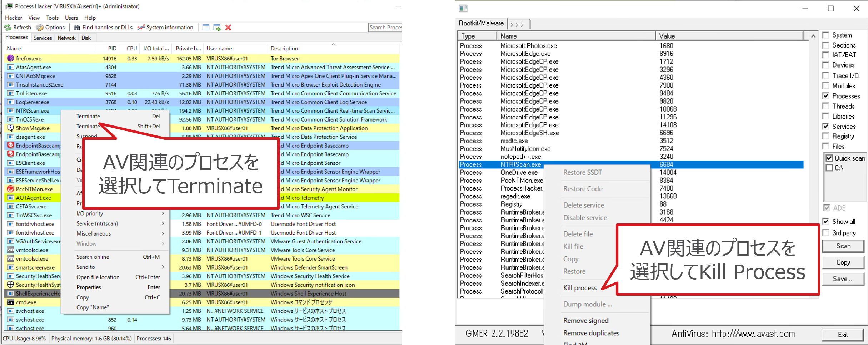Switch to the Network tab
This screenshot has width=868, height=345.
(66, 38)
